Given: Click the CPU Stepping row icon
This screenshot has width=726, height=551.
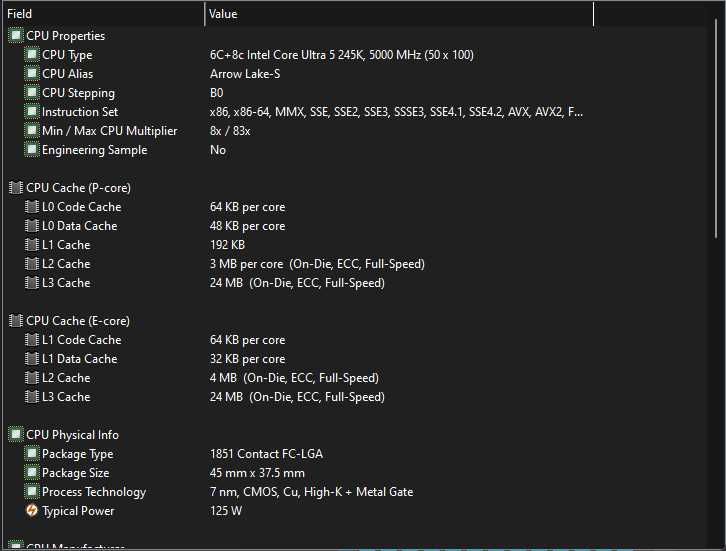Looking at the screenshot, I should pyautogui.click(x=31, y=92).
